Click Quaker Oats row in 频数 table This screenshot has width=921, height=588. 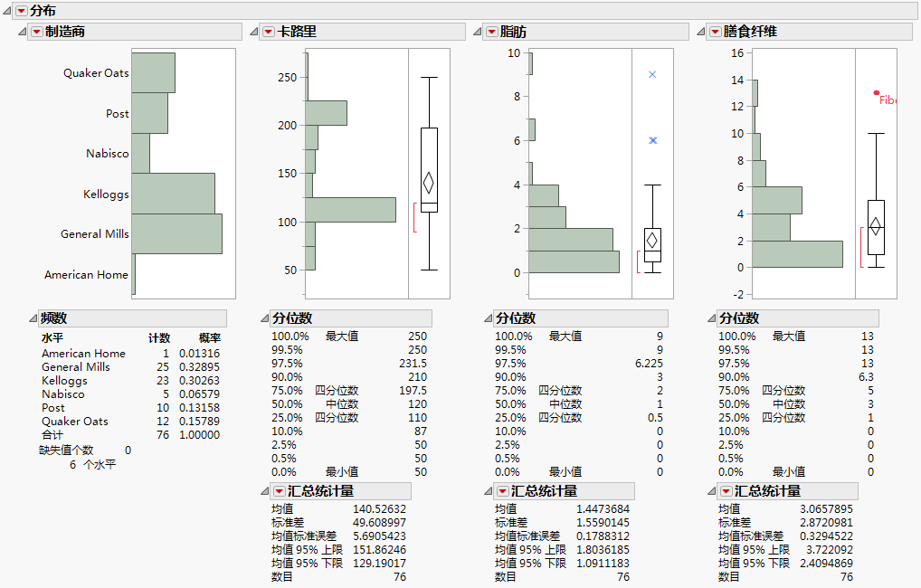131,422
